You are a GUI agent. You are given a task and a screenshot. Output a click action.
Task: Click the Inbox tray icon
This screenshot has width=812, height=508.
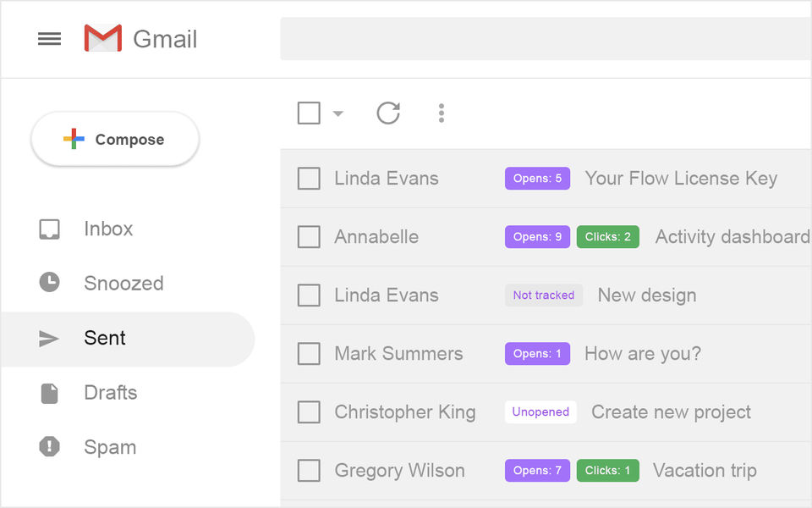(50, 229)
